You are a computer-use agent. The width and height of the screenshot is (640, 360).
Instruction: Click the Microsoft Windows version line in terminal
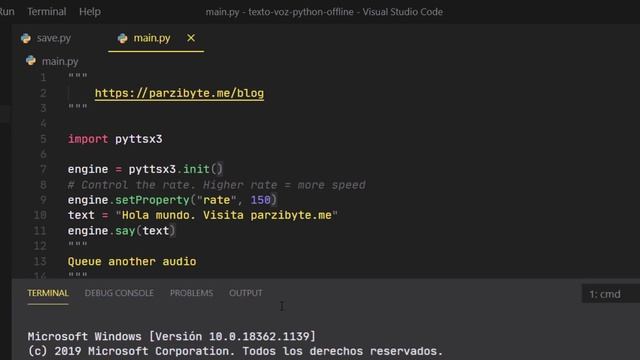[x=171, y=336]
